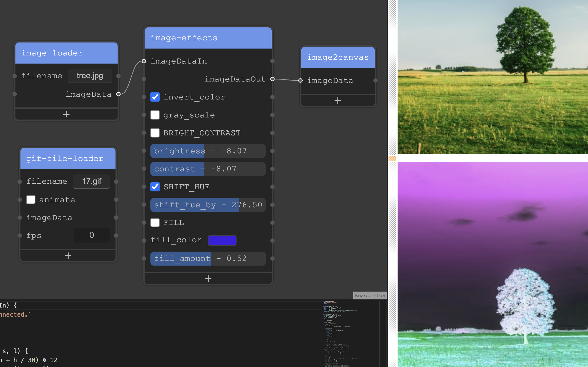Enable the BRIGHT_CONTRAST checkbox
The height and width of the screenshot is (367, 588).
click(x=155, y=133)
